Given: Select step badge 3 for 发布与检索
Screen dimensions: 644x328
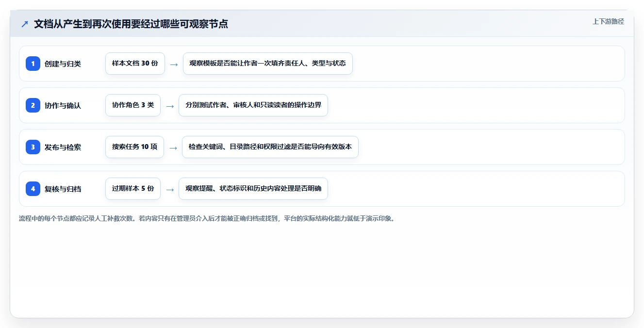Looking at the screenshot, I should click(33, 147).
